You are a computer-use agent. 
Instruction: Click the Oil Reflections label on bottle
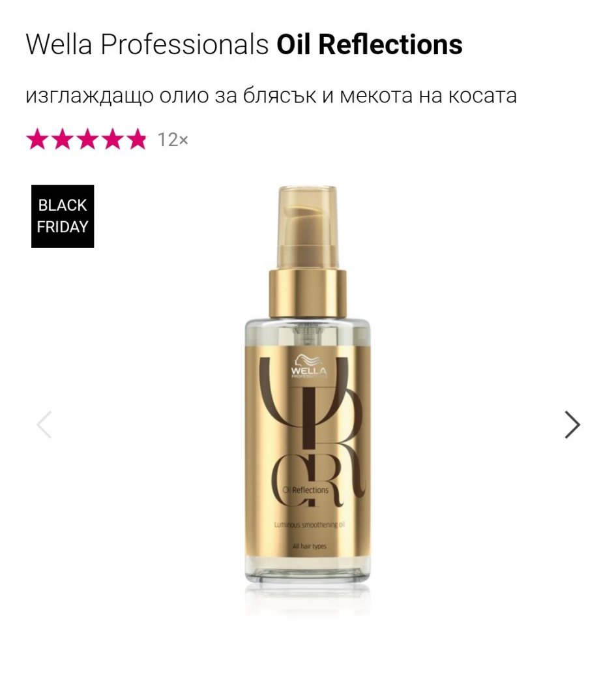306,490
